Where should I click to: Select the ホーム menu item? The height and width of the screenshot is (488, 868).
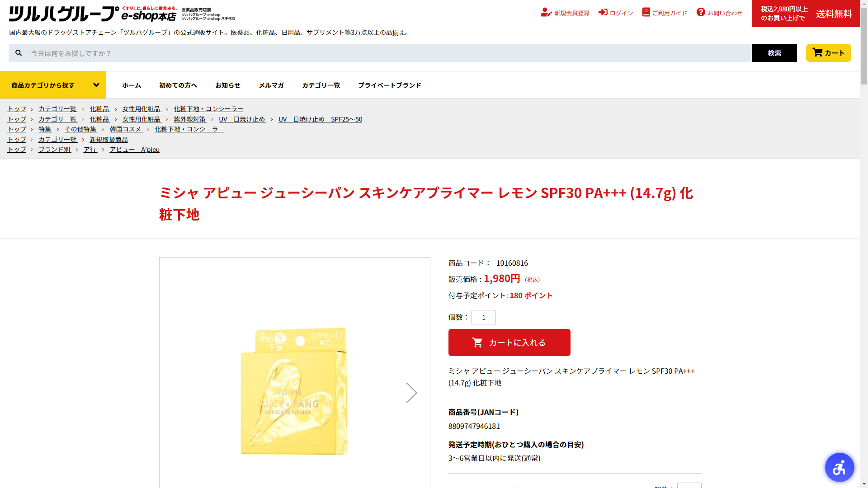pos(132,85)
